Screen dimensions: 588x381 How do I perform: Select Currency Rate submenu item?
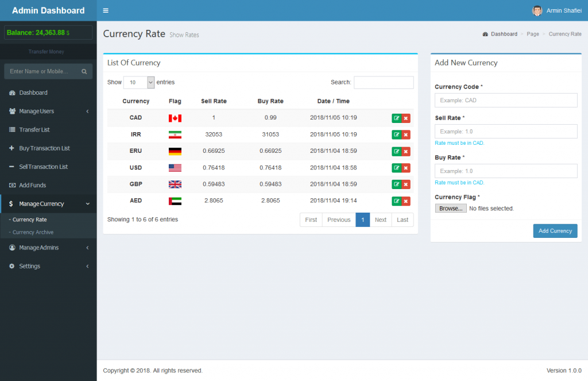click(x=30, y=220)
